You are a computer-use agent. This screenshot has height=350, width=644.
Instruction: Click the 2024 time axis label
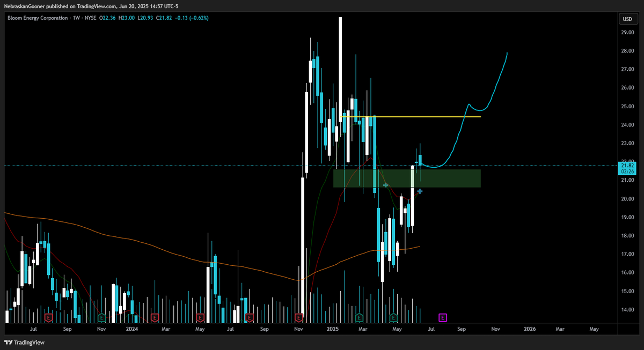pos(132,329)
